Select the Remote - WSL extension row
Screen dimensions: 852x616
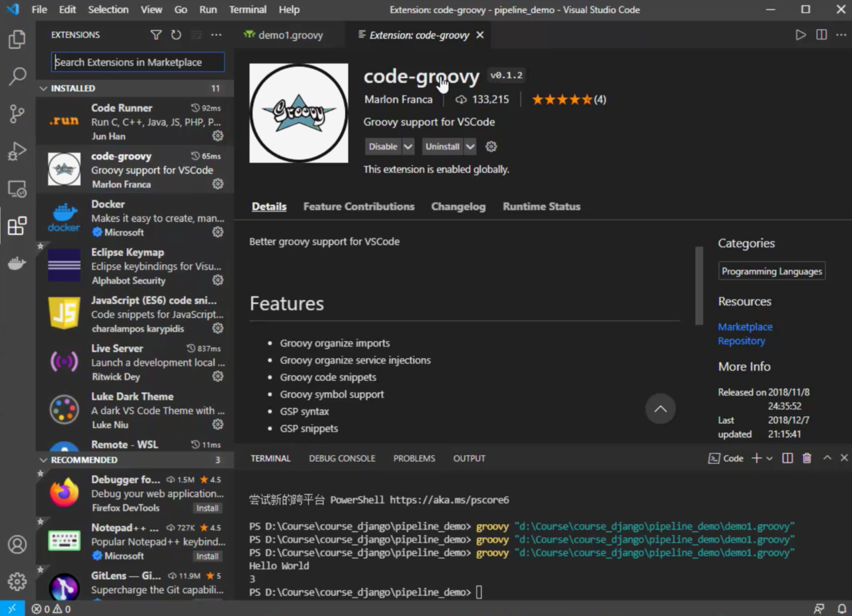point(135,445)
